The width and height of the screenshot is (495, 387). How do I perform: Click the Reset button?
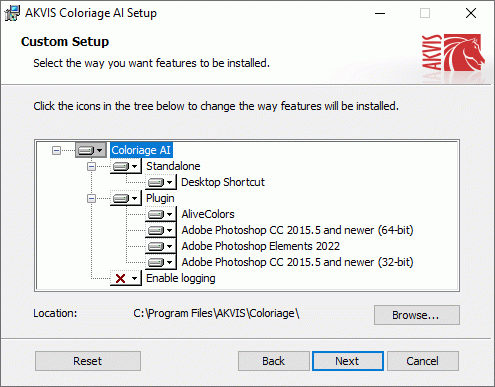pos(88,361)
